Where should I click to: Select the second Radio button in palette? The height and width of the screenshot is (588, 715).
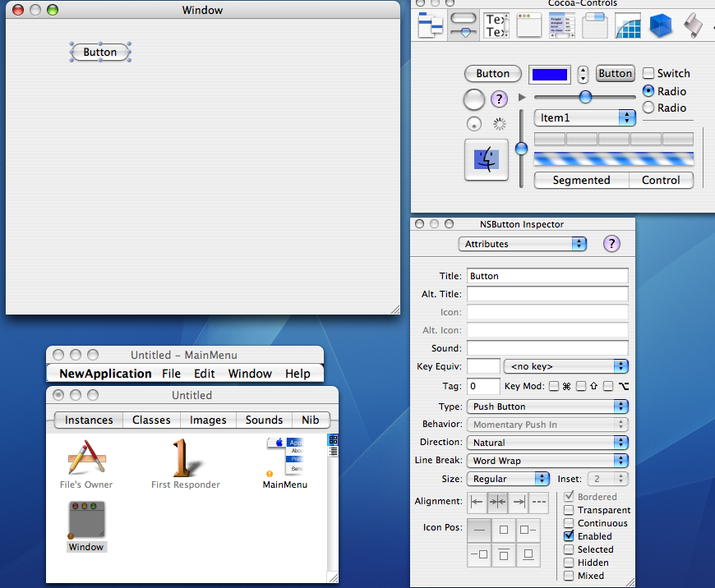coord(648,108)
